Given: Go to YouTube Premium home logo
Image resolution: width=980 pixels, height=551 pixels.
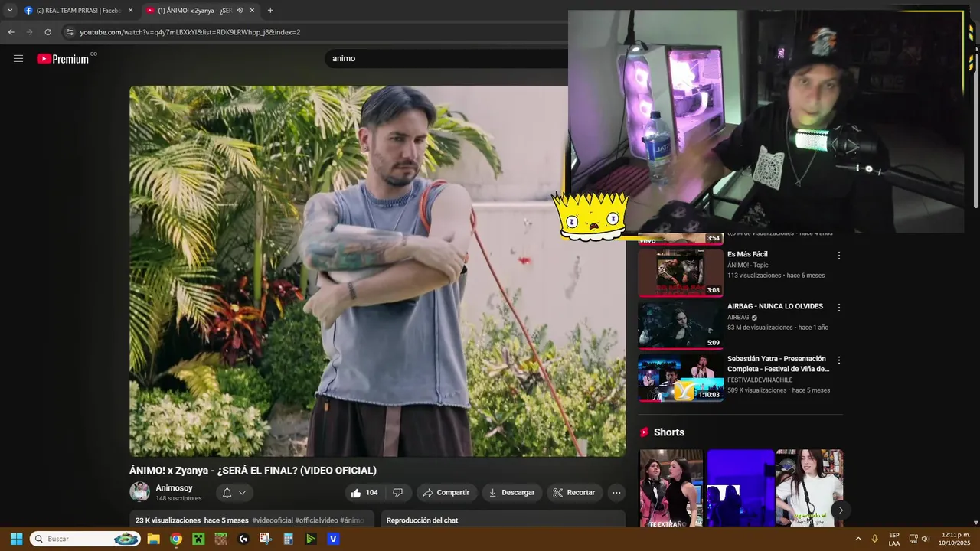Looking at the screenshot, I should pos(63,59).
